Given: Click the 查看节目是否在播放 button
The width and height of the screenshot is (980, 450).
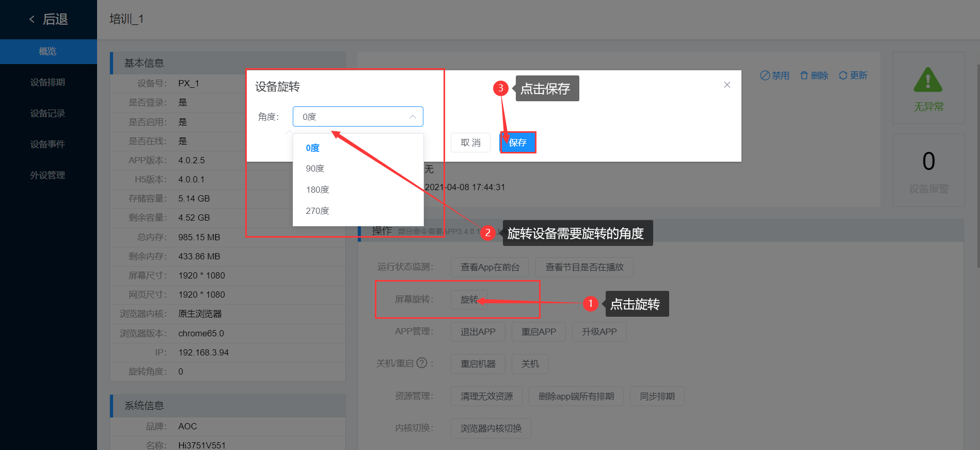Looking at the screenshot, I should (x=584, y=267).
